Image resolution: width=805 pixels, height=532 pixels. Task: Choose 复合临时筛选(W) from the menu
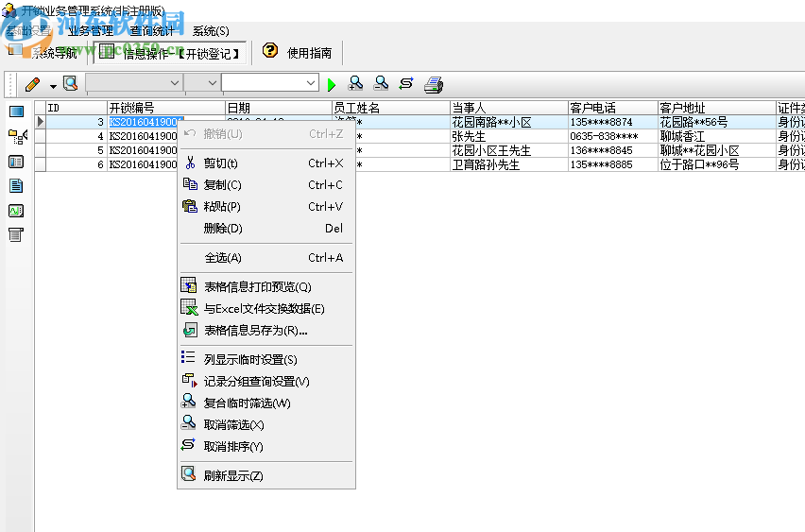266,403
